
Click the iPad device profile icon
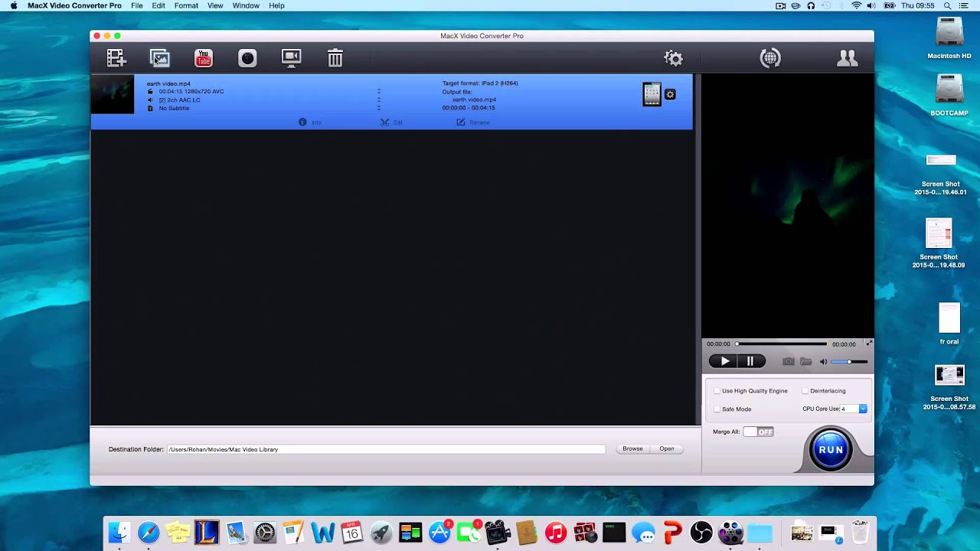coord(652,94)
